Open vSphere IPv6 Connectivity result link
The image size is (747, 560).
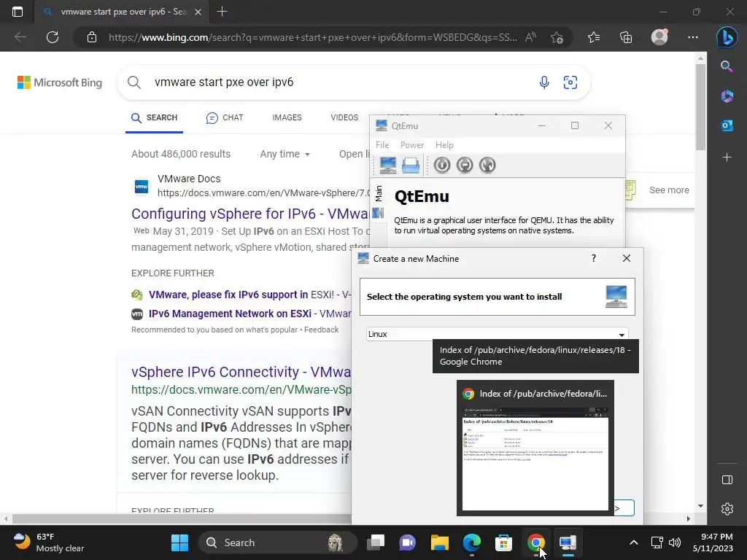(x=241, y=372)
